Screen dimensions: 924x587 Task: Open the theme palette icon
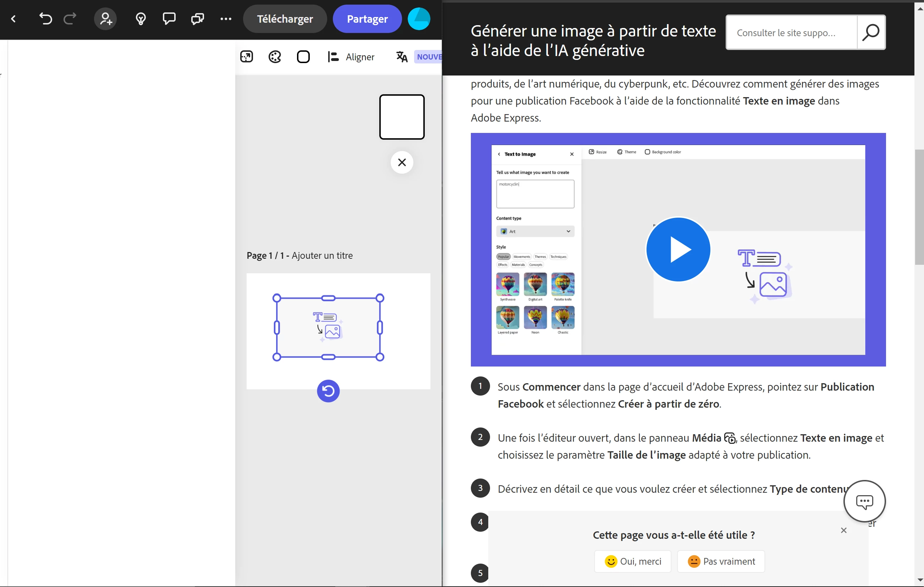275,57
